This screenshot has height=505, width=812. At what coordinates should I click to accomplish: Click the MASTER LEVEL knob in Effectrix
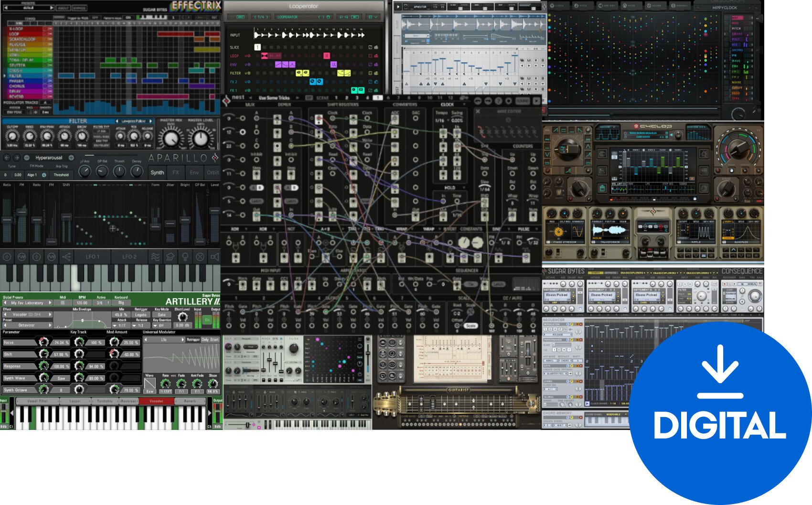(x=201, y=139)
